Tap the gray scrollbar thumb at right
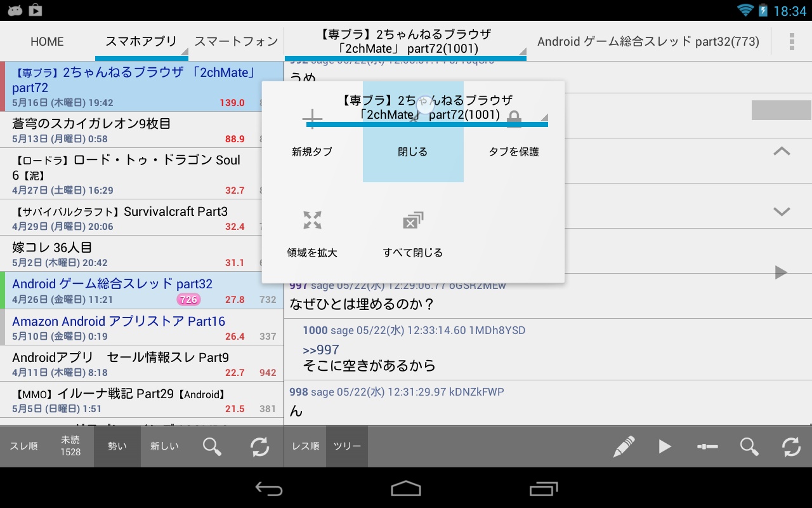Screen dimensions: 812x508 pos(782,110)
